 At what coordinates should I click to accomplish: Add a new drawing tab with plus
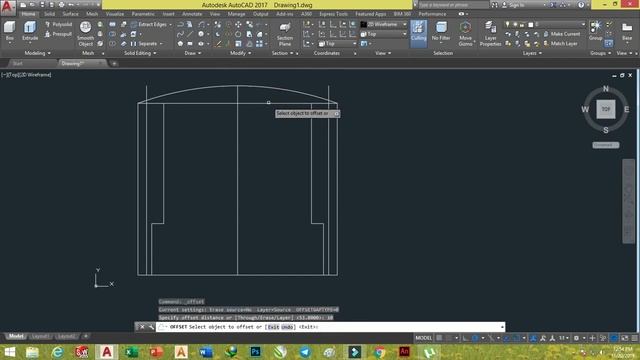pos(114,63)
